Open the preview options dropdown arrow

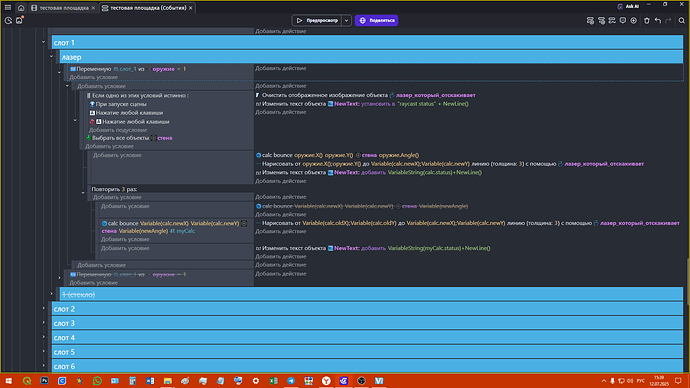347,20
